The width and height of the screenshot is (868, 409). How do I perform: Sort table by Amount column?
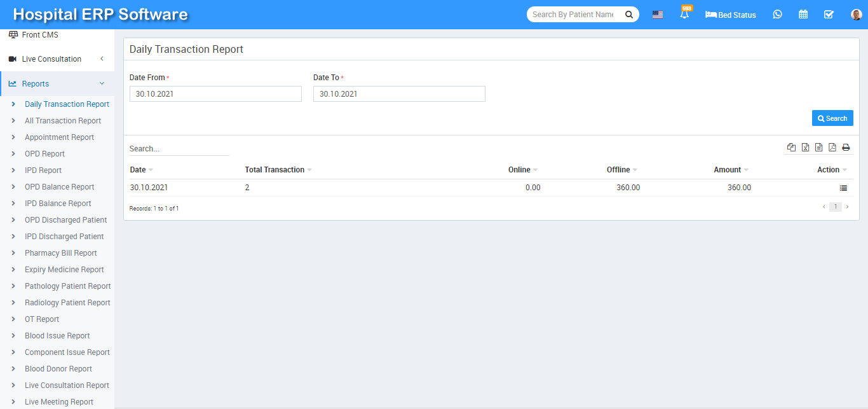pyautogui.click(x=727, y=170)
